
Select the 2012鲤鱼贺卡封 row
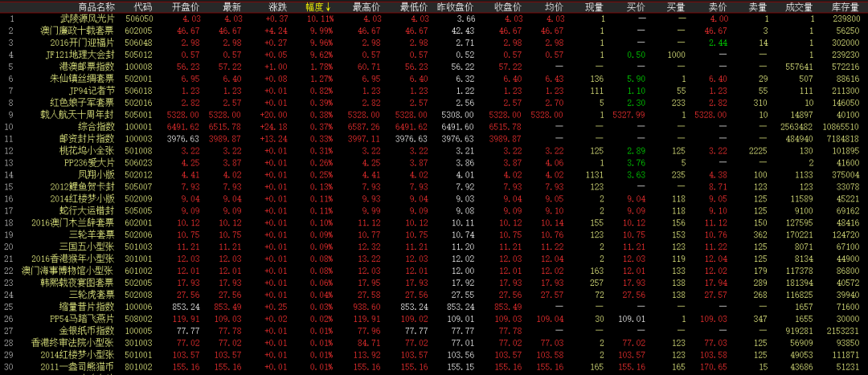434,186
